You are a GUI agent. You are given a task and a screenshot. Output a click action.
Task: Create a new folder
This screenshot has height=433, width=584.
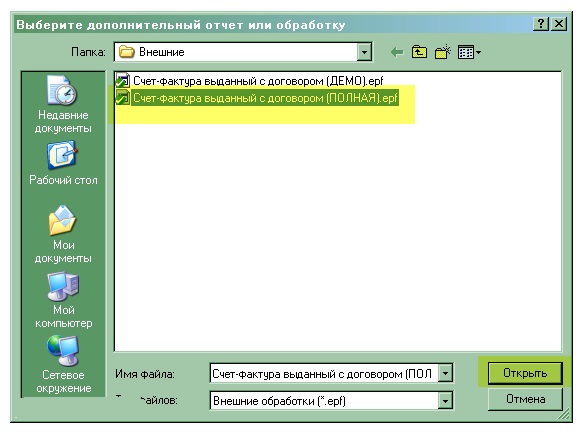pyautogui.click(x=442, y=52)
